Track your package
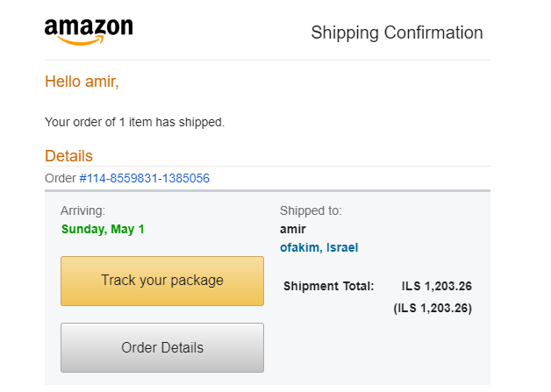551x392 pixels. click(162, 281)
